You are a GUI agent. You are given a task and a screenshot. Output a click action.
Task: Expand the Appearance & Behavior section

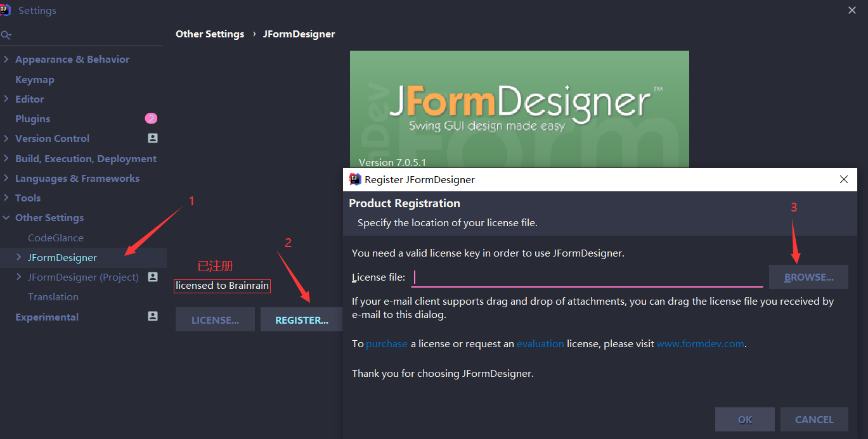tap(7, 59)
